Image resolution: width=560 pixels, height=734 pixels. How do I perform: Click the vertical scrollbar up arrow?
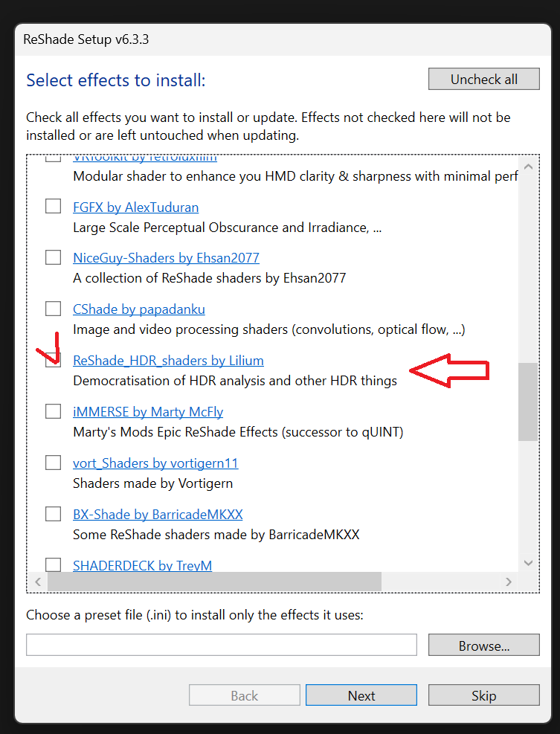point(529,166)
